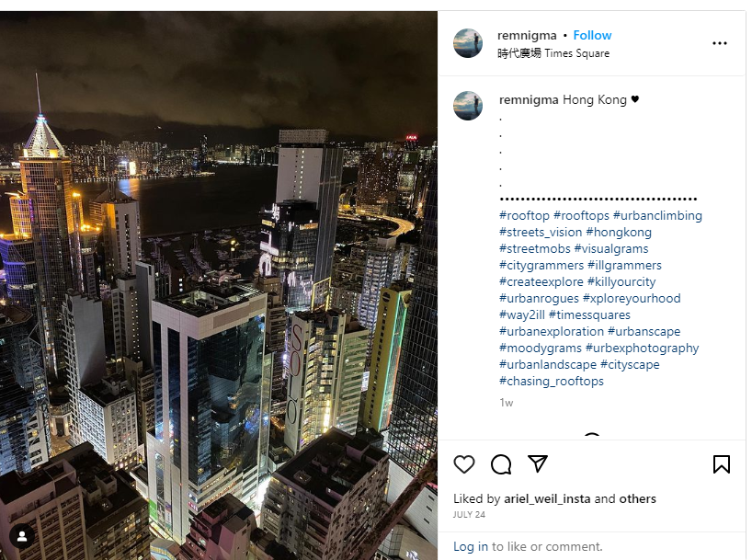
Task: Open the Times Square location link
Action: click(x=553, y=53)
